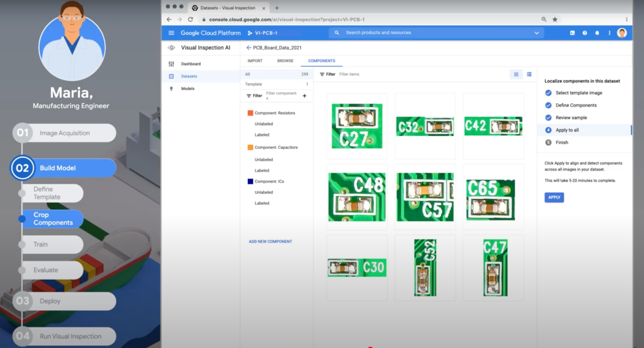The height and width of the screenshot is (348, 644).
Task: Select the 'Select template image' step
Action: (579, 93)
